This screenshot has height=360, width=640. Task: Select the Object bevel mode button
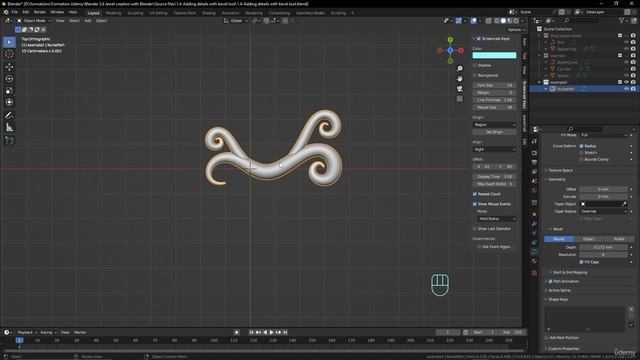click(x=589, y=239)
